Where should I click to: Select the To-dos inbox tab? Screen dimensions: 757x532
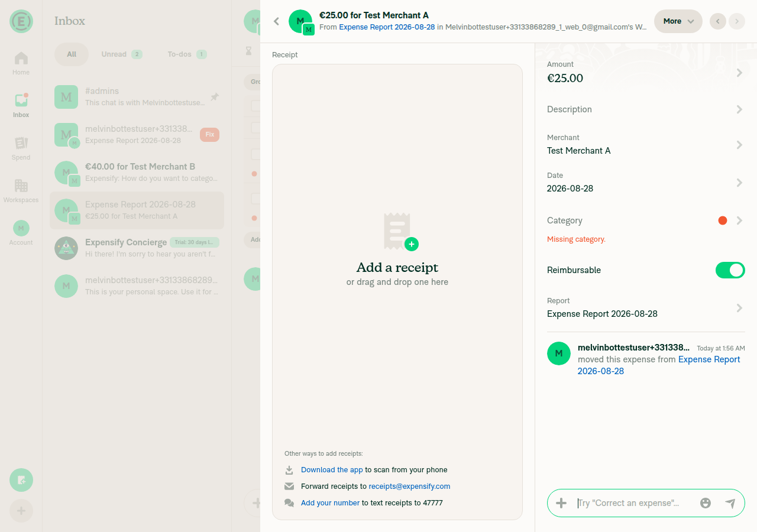coord(187,54)
